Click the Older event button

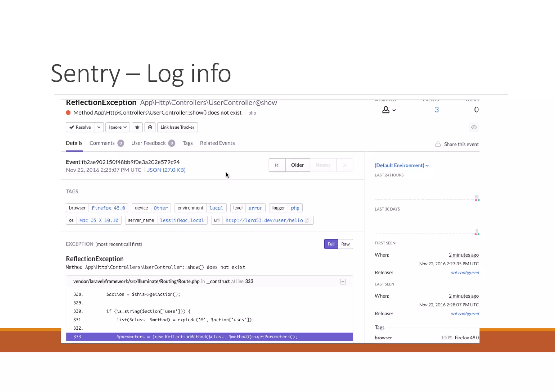point(297,165)
